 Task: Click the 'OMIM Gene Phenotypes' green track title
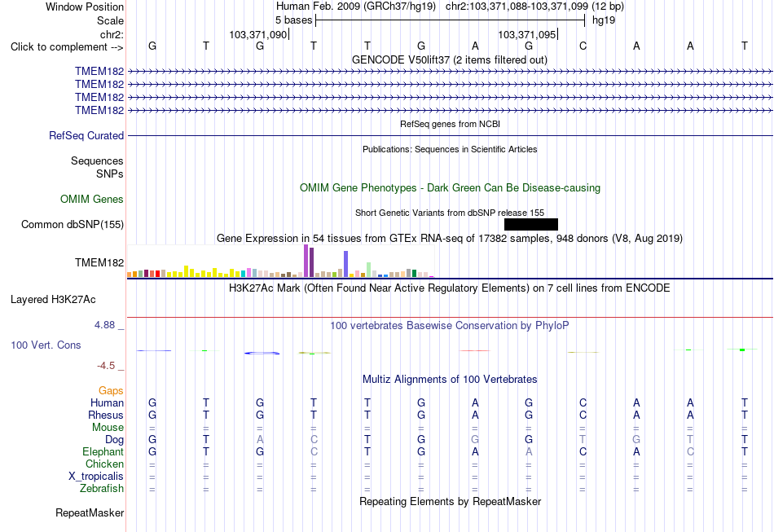click(x=450, y=187)
